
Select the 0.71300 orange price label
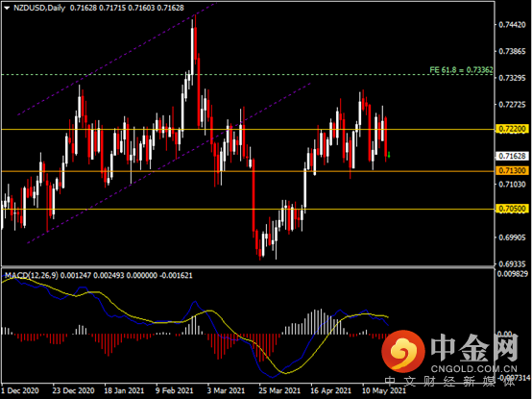pyautogui.click(x=512, y=171)
